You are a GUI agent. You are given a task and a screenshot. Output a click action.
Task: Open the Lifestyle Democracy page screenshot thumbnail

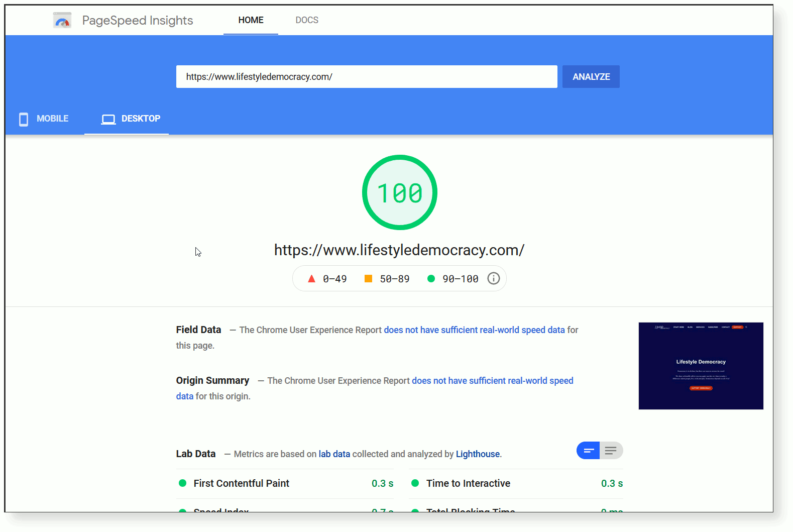(x=701, y=366)
